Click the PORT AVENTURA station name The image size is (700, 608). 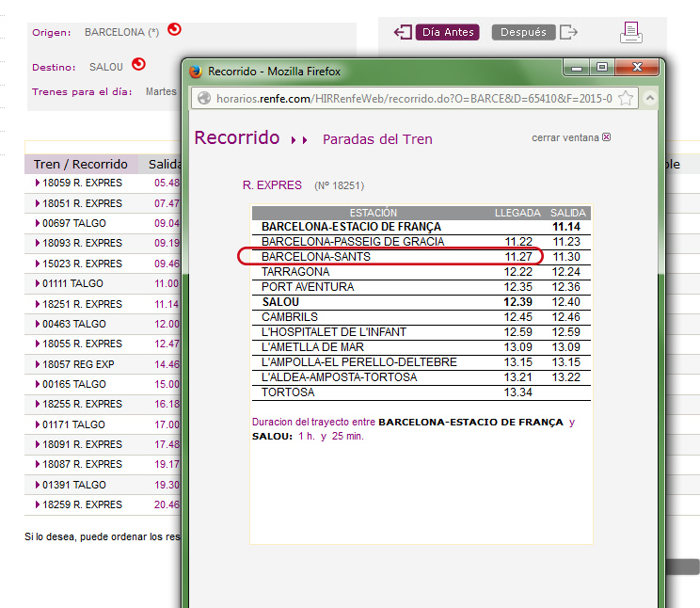(x=308, y=287)
